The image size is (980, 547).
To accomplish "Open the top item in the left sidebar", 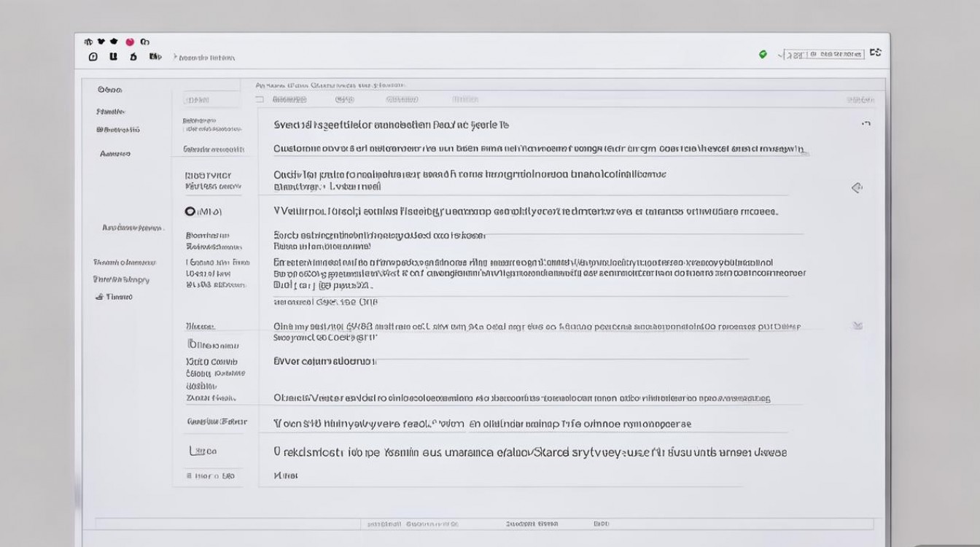I will click(x=109, y=90).
